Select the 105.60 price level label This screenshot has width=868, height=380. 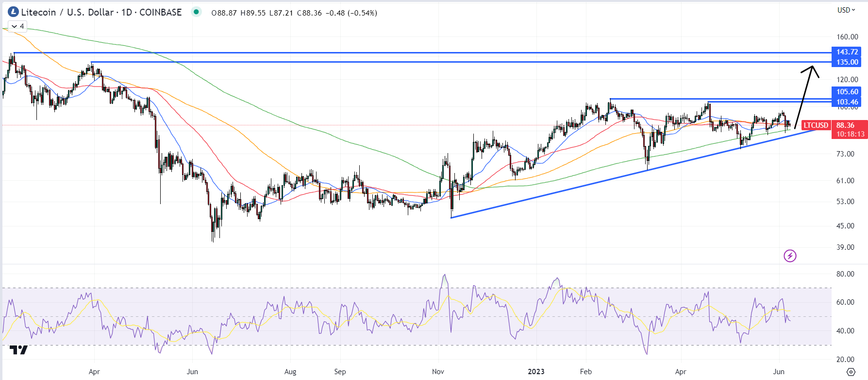[x=847, y=92]
